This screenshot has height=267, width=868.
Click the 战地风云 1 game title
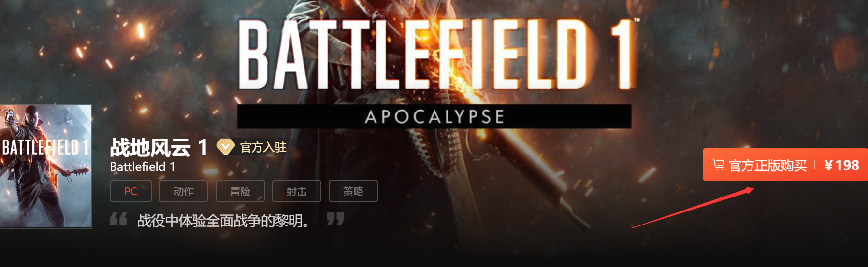tap(159, 147)
